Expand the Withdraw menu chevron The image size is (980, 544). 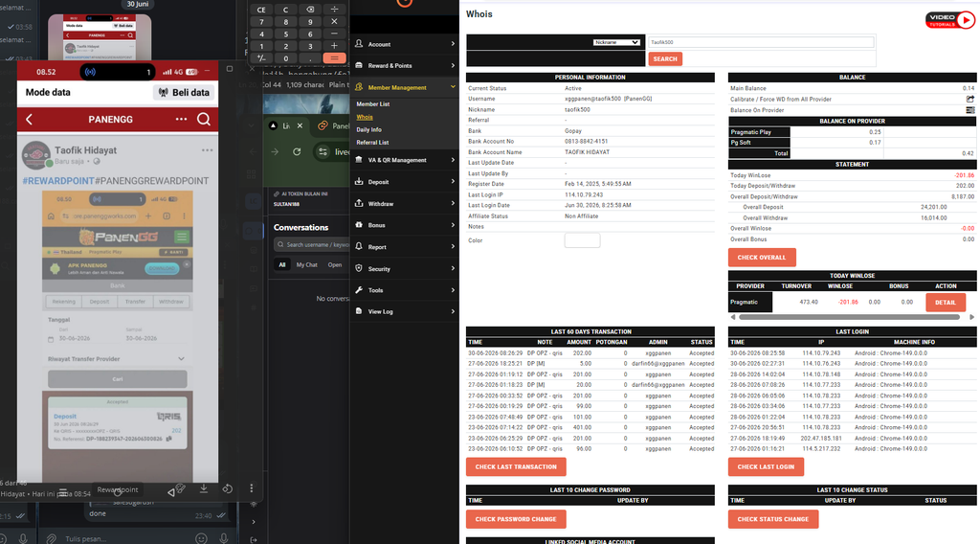[x=453, y=203]
